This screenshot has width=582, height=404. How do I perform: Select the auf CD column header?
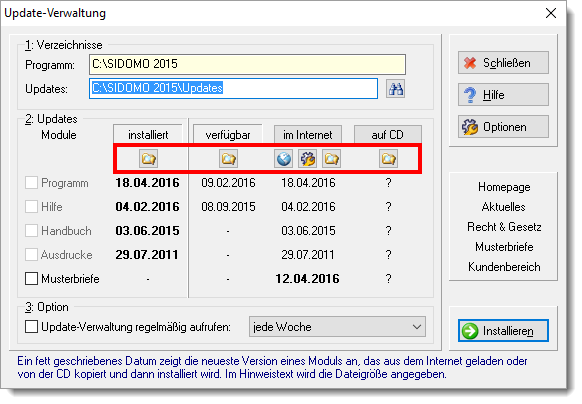point(388,134)
